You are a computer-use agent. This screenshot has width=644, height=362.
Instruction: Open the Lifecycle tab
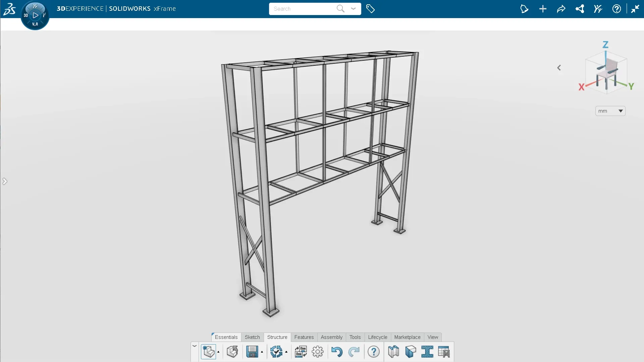pos(377,337)
